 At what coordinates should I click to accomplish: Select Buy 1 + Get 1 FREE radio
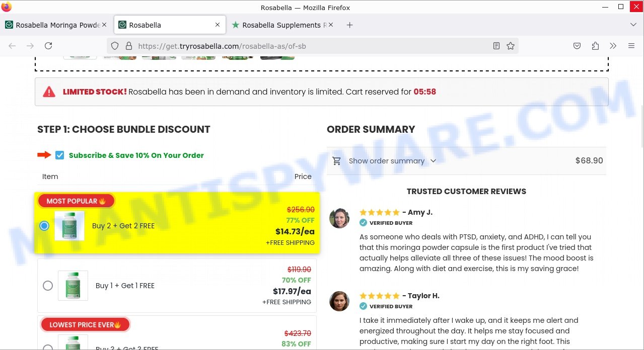click(48, 286)
